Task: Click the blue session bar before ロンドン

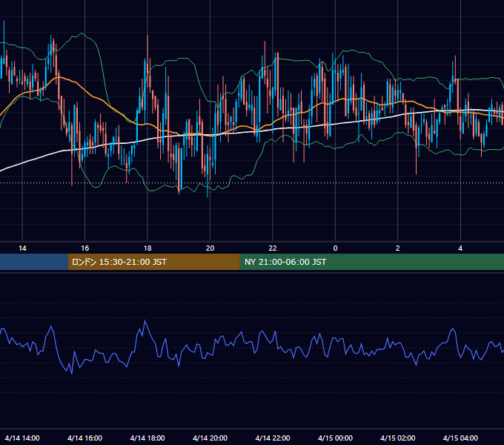Action: pyautogui.click(x=34, y=262)
